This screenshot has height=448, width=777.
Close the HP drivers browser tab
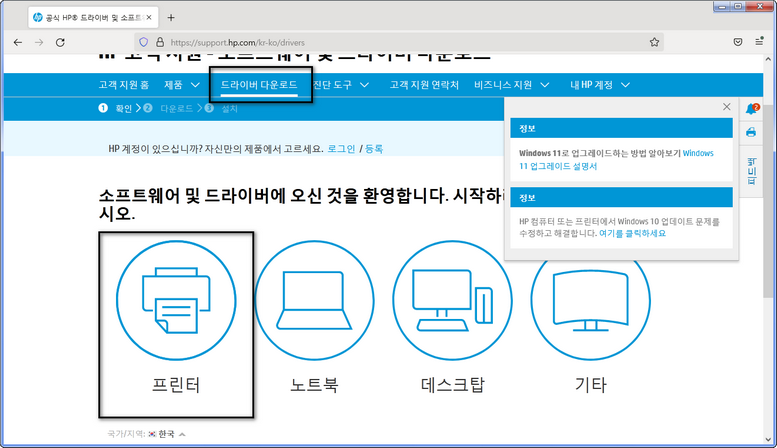pyautogui.click(x=149, y=17)
